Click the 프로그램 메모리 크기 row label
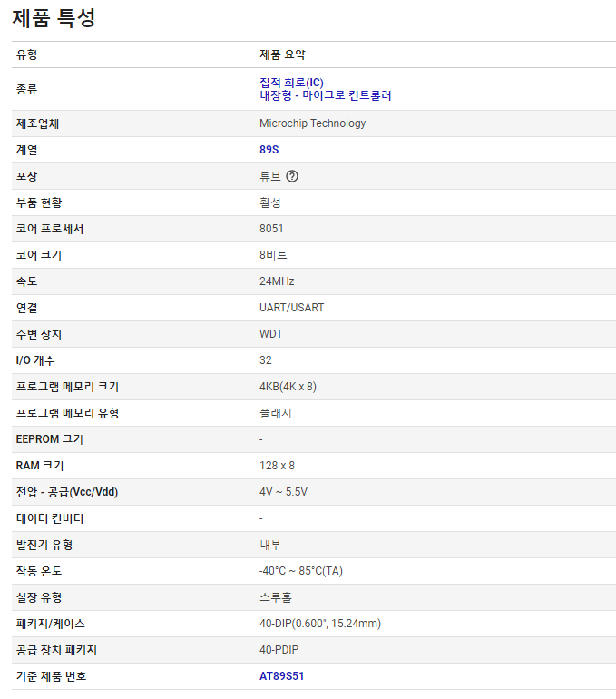Image resolution: width=616 pixels, height=699 pixels. click(68, 387)
